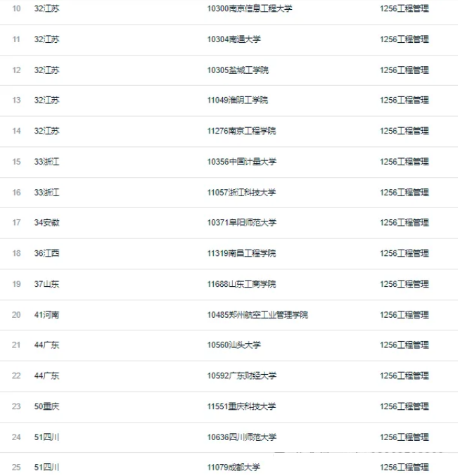Click 10371阜阳师范大学 school name
This screenshot has height=476, width=460.
tap(242, 222)
